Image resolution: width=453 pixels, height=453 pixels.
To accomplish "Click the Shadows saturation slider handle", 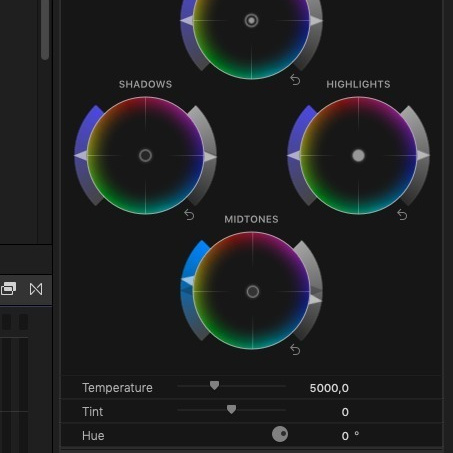I will click(x=80, y=155).
